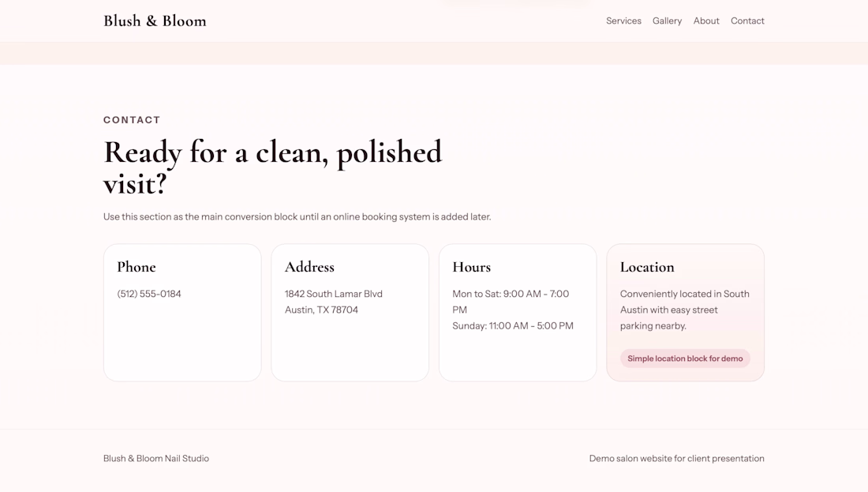Click the 1842 South Lamar Blvd address line

(334, 294)
